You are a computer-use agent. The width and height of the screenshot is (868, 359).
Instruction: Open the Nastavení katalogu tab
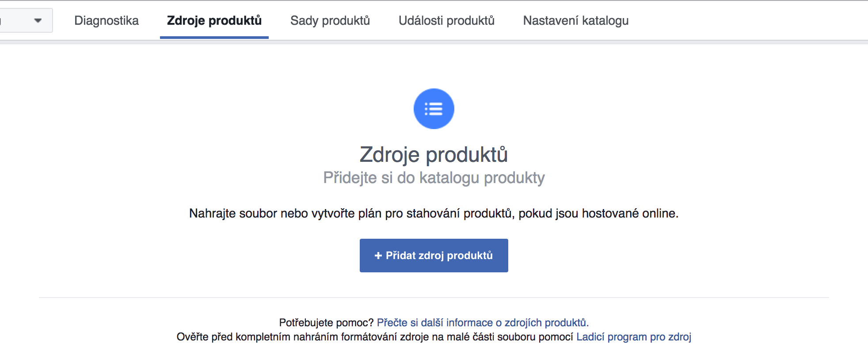(576, 20)
